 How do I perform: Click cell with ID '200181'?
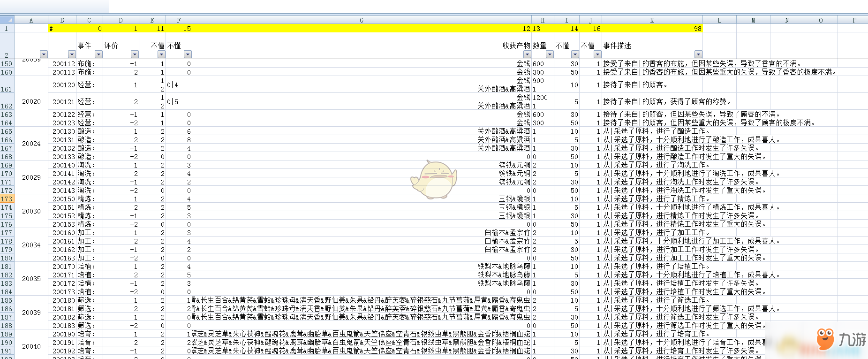[62, 309]
